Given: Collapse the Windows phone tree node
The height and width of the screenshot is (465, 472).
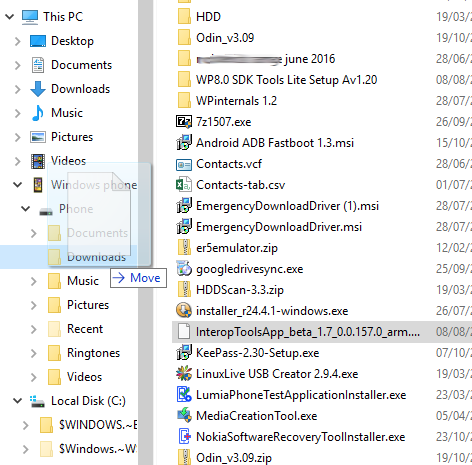Looking at the screenshot, I should coord(18,185).
